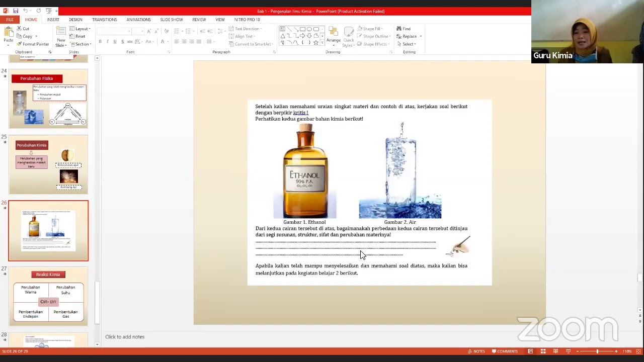Start slide show from the quick access toolbar
The height and width of the screenshot is (362, 644).
[x=48, y=11]
